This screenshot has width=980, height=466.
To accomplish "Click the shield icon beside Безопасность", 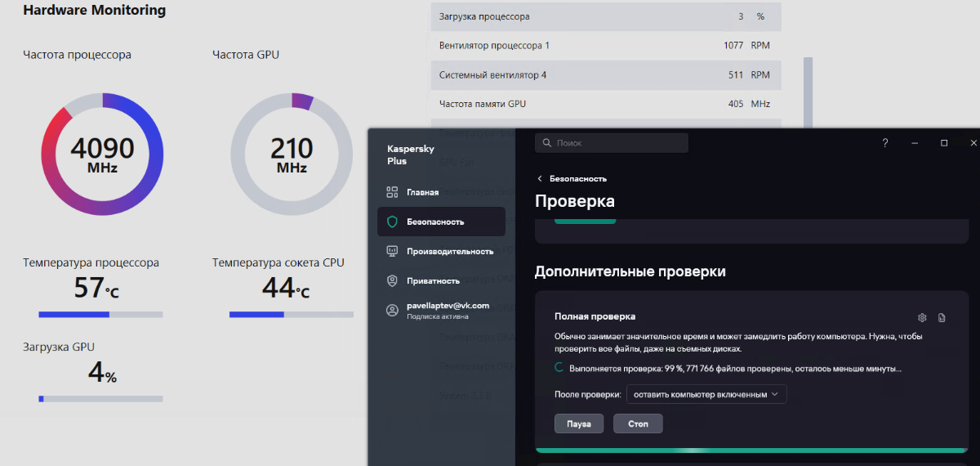I will [x=392, y=222].
